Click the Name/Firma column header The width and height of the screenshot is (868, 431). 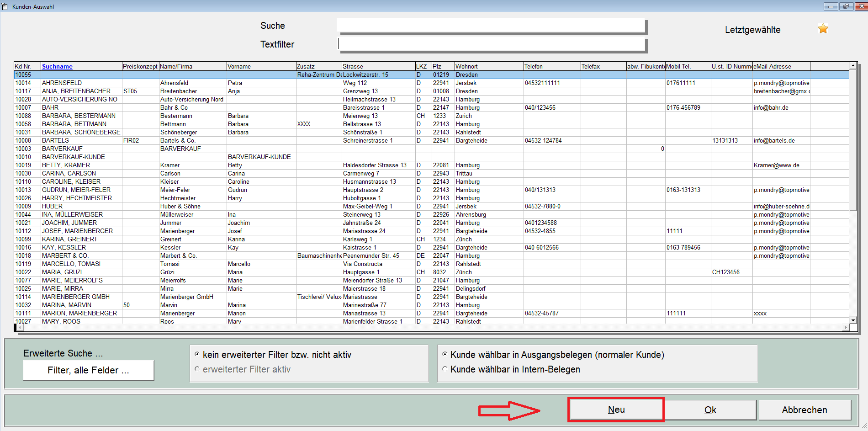click(x=193, y=66)
